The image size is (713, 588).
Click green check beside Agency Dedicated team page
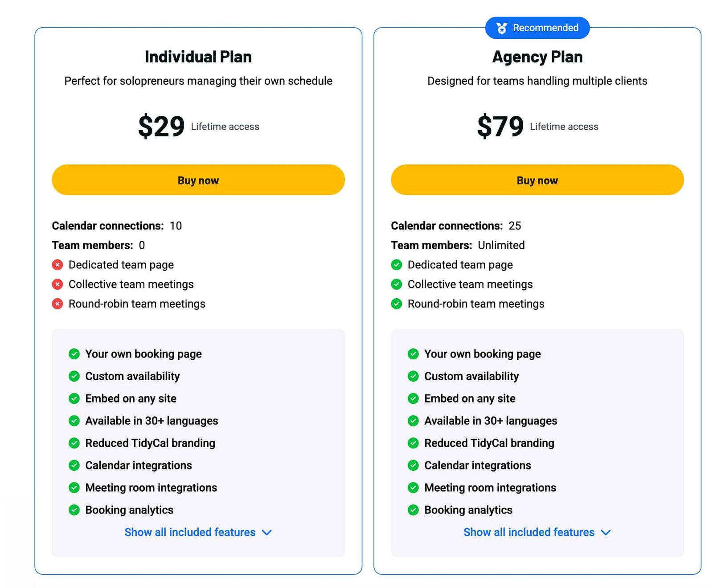click(397, 265)
